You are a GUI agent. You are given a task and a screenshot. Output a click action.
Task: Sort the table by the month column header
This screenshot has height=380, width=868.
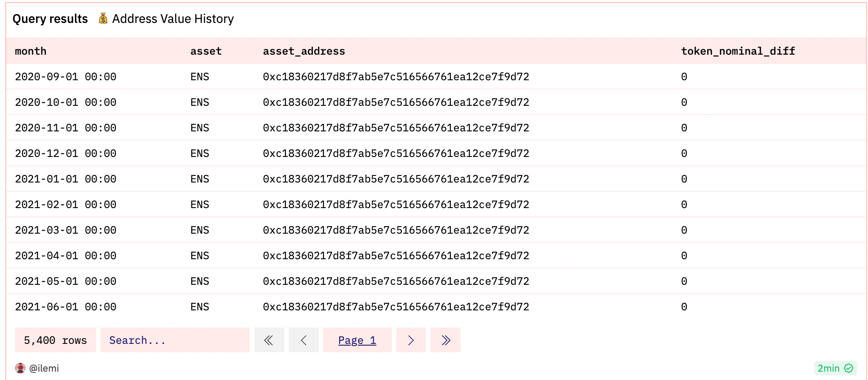[30, 51]
